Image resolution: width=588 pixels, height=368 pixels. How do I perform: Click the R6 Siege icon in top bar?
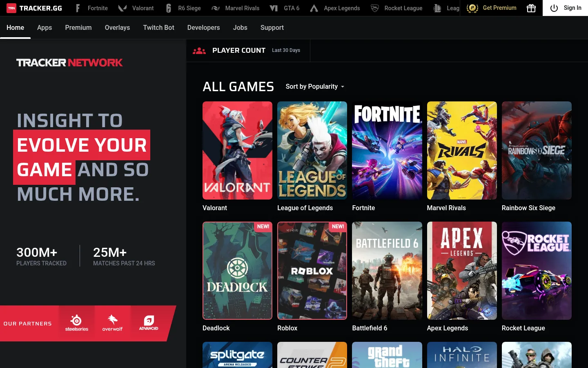[168, 8]
